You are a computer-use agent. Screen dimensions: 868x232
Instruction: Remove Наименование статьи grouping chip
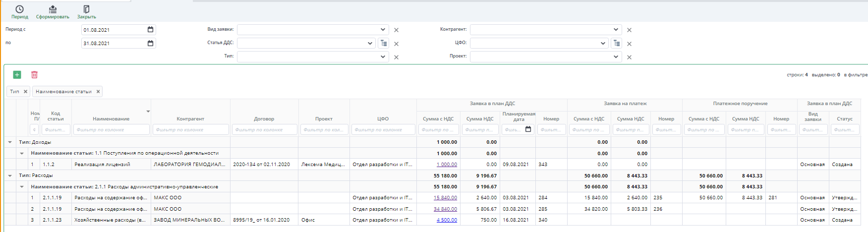click(x=98, y=92)
